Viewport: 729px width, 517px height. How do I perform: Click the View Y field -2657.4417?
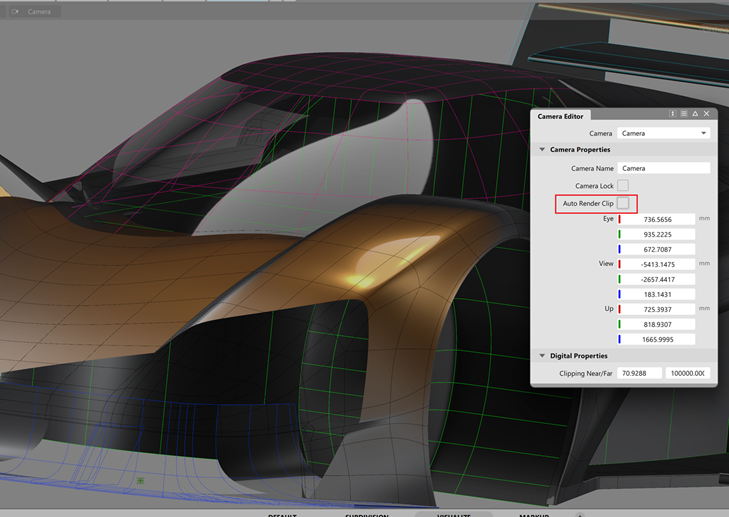(x=656, y=279)
